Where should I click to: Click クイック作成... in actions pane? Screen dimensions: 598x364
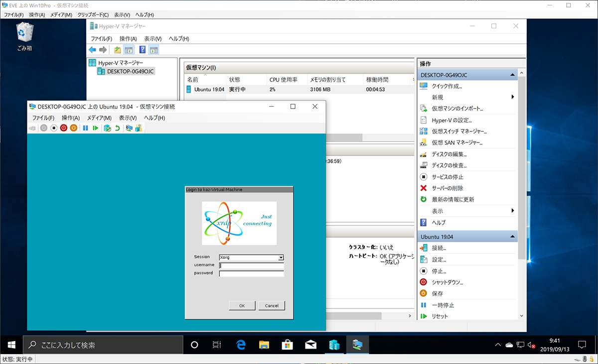coord(447,86)
